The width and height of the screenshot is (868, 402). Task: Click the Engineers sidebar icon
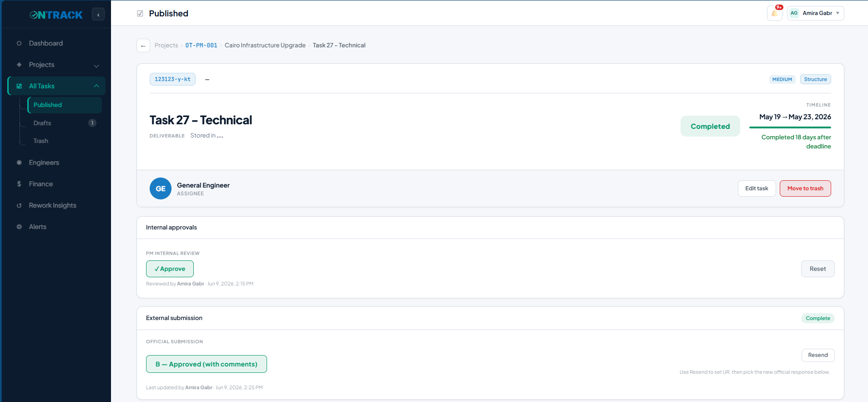click(x=19, y=163)
